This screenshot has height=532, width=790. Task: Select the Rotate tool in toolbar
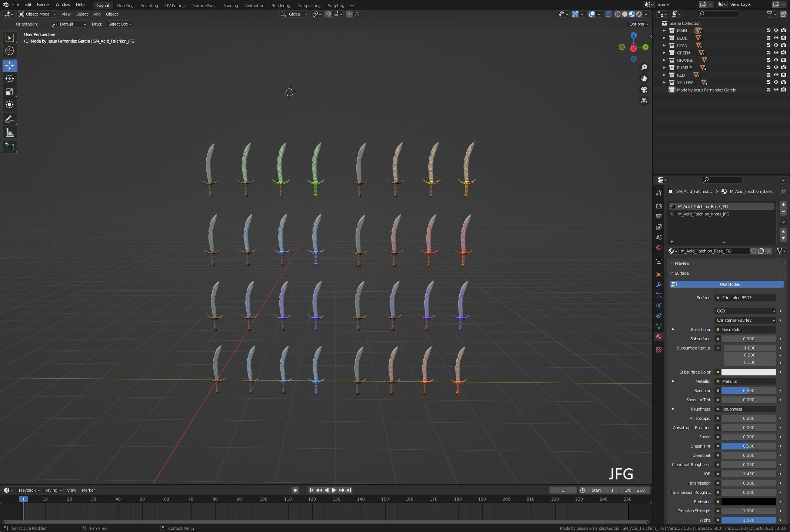tap(10, 78)
